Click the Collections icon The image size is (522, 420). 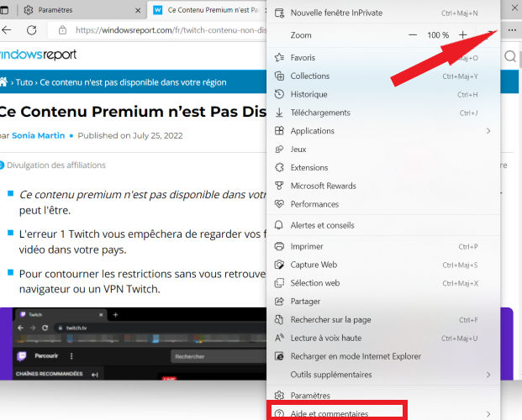279,76
